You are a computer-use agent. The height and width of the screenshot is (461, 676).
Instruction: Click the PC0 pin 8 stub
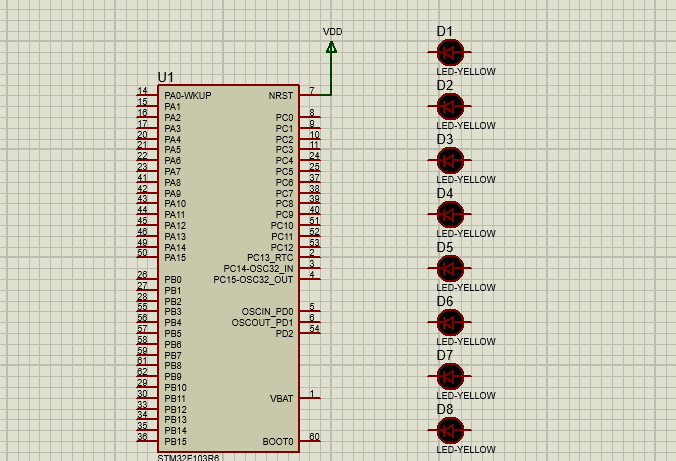(x=310, y=116)
